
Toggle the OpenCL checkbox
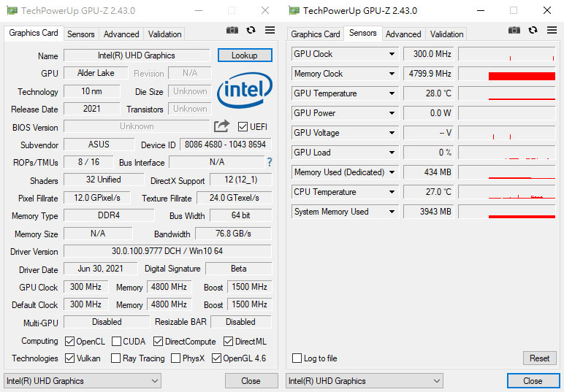70,342
